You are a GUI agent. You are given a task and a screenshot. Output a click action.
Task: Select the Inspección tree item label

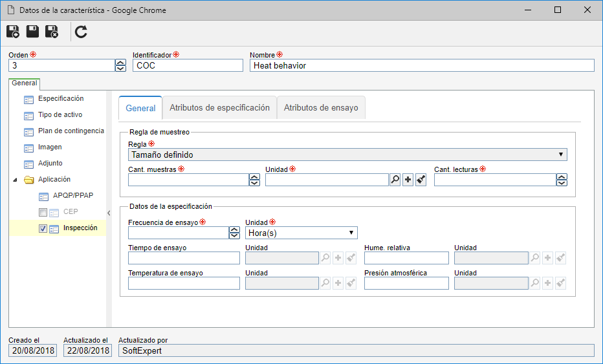click(x=80, y=228)
